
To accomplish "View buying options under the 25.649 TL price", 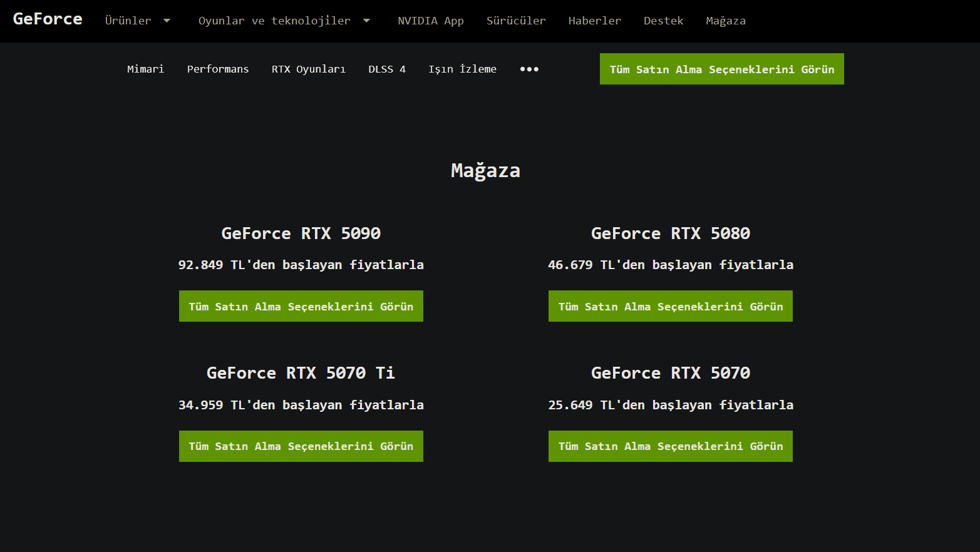I will 671,446.
